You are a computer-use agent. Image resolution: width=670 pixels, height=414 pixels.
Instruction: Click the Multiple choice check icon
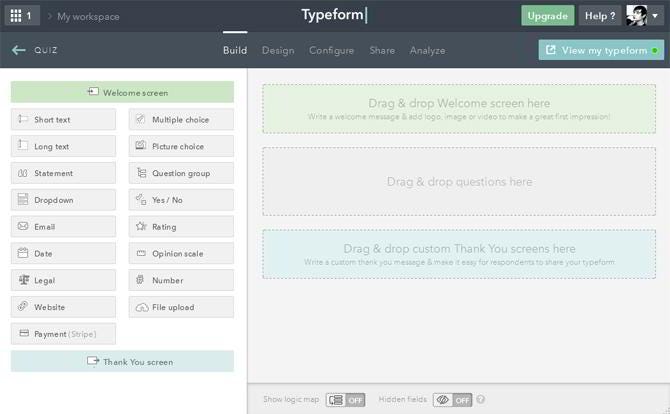click(141, 119)
